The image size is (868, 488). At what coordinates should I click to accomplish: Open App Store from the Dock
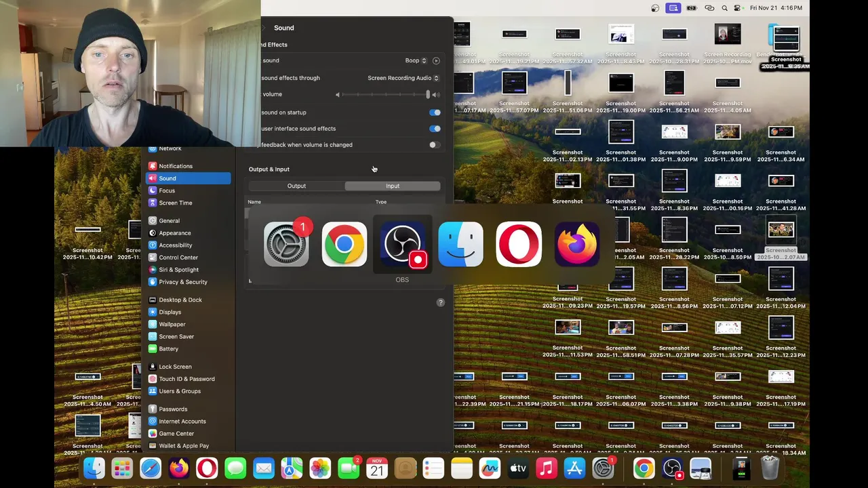click(574, 468)
